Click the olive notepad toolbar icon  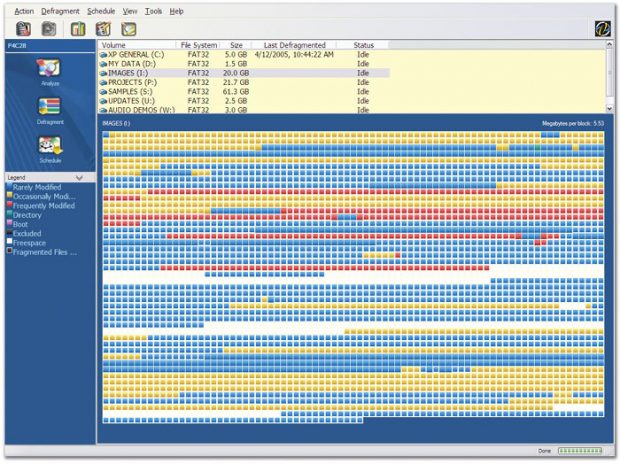tap(129, 29)
